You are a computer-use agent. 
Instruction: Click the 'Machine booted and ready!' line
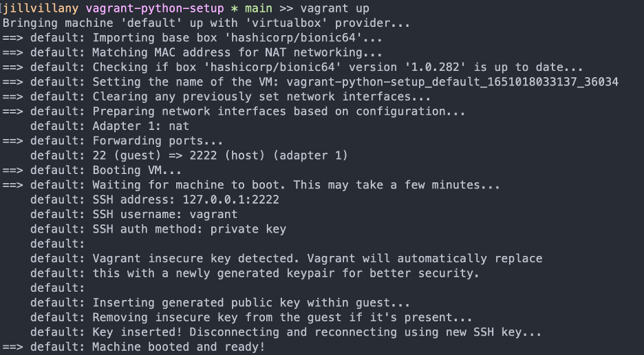[x=178, y=347]
